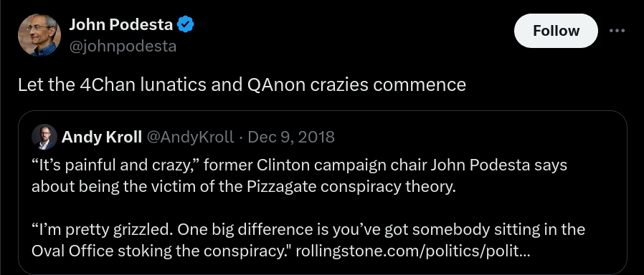Select the main tweet text about 4Chan lunatics

coord(242,85)
